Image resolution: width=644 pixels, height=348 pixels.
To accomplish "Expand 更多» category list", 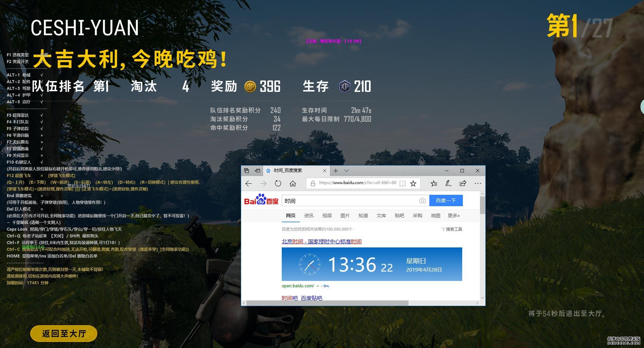I will coord(454,216).
